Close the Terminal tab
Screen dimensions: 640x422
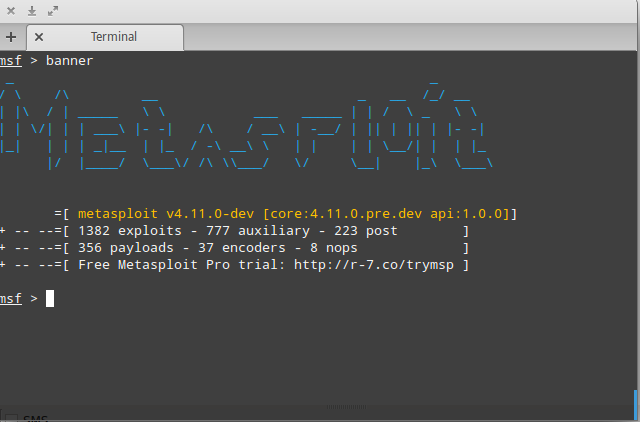coord(39,37)
